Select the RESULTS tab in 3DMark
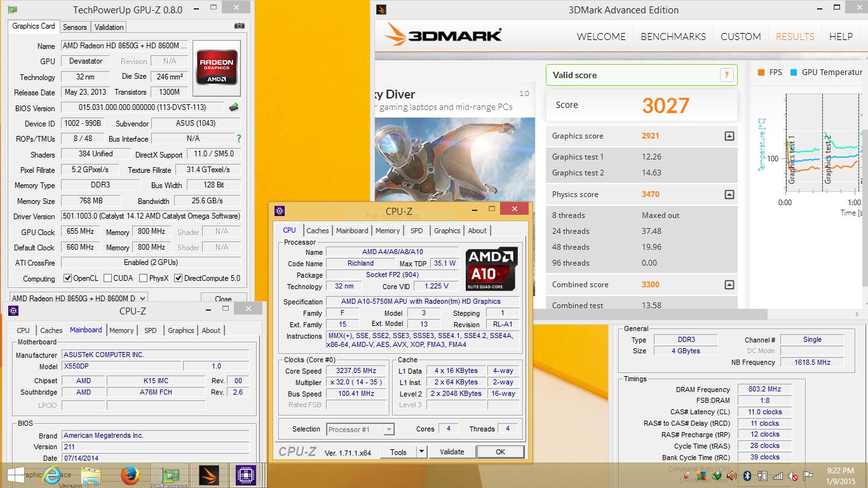Viewport: 868px width, 488px height. pos(795,36)
